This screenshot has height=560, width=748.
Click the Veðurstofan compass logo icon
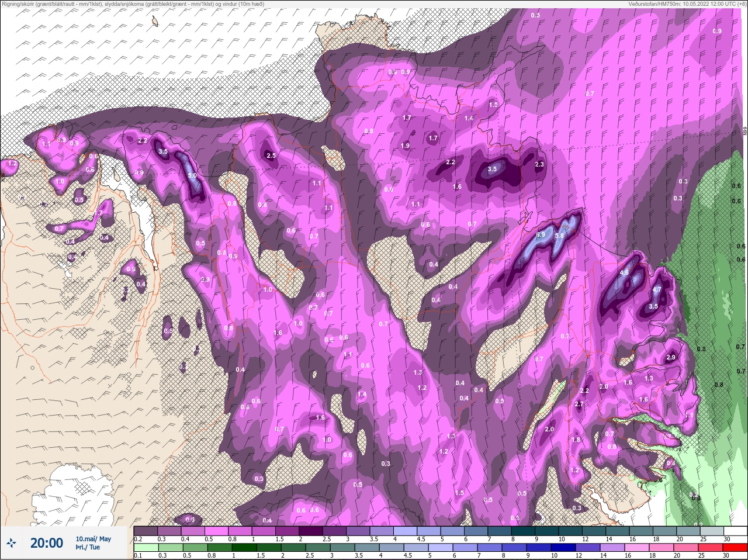pyautogui.click(x=11, y=543)
